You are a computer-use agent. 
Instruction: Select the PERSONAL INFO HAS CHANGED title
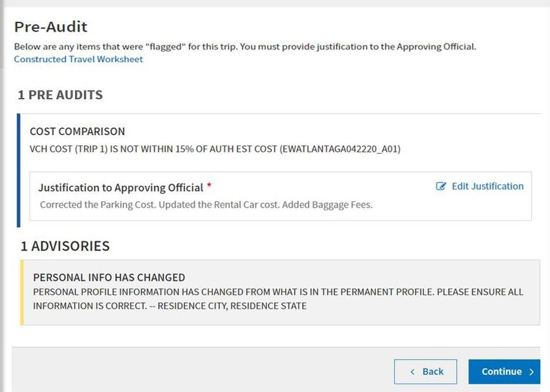(x=109, y=278)
